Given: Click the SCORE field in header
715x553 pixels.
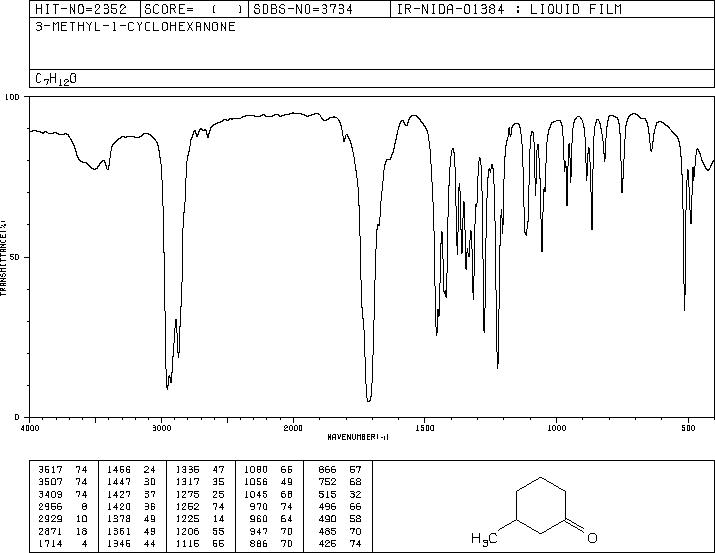Looking at the screenshot, I should point(193,9).
